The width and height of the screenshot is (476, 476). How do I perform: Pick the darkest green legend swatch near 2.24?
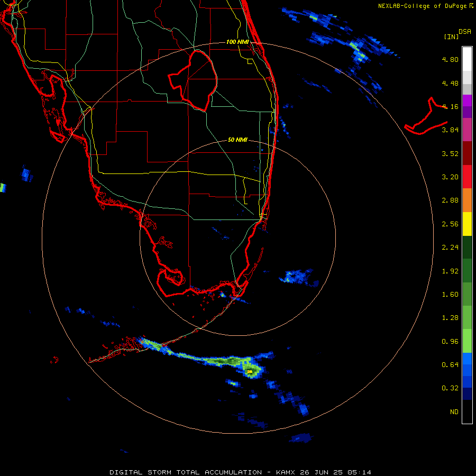[467, 247]
